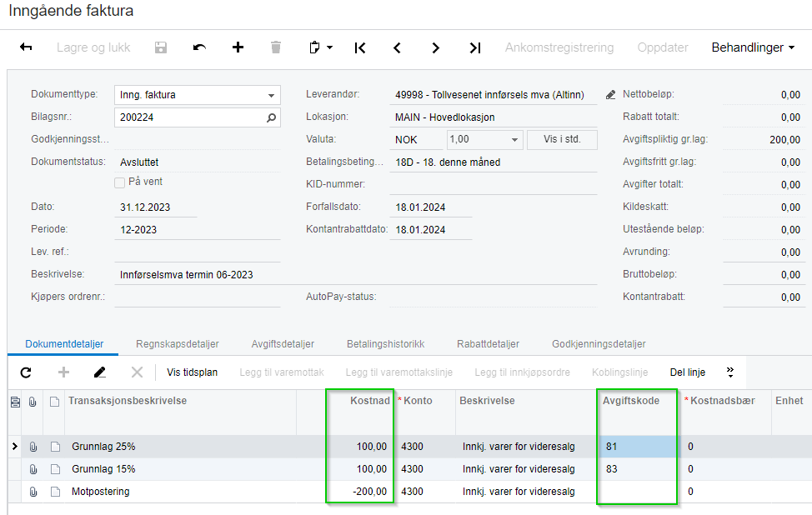
Task: Click Lagre og lukk button
Action: (x=93, y=47)
